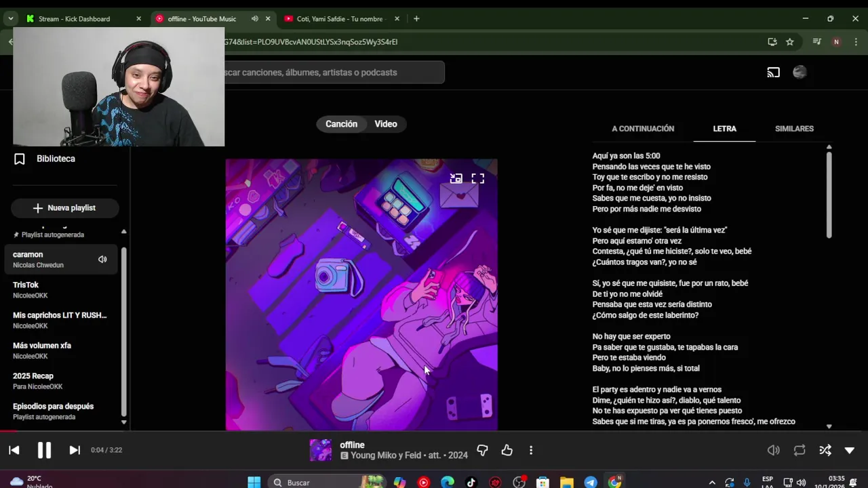
Task: Open Telegram from the taskbar
Action: click(591, 483)
